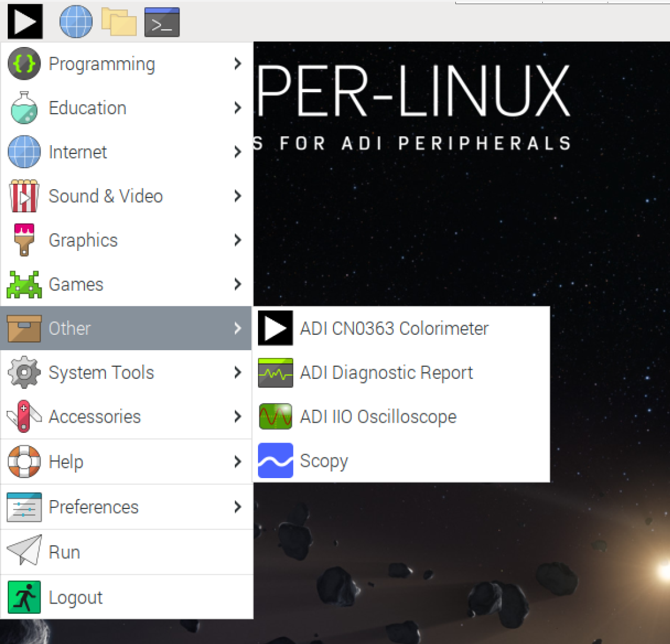This screenshot has height=644, width=670.
Task: Launch the terminal icon in panel
Action: 162,22
